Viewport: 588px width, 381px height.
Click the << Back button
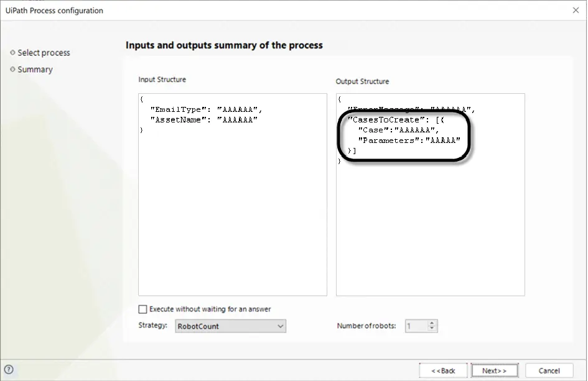tap(443, 370)
